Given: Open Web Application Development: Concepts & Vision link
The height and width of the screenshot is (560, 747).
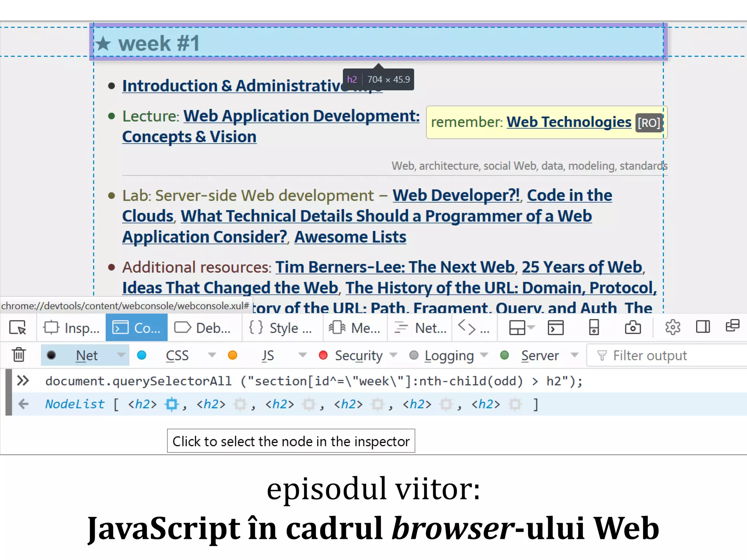Looking at the screenshot, I should pyautogui.click(x=271, y=126).
